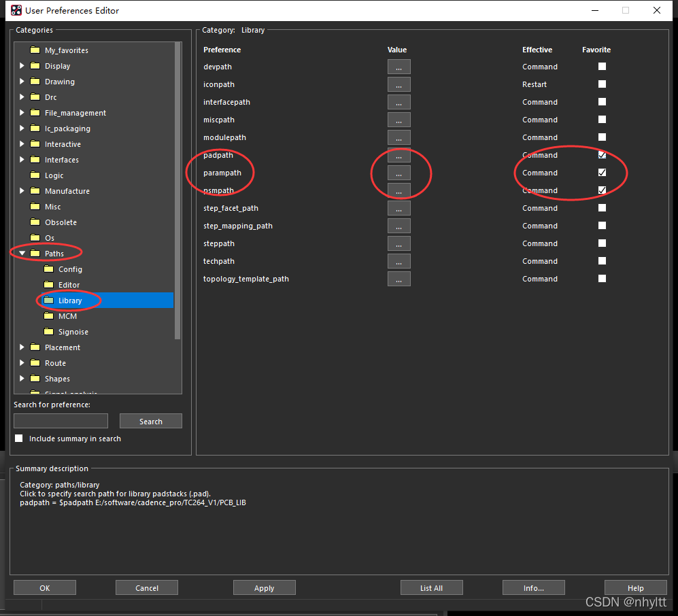Expand the Manufacture category
The height and width of the screenshot is (616, 678).
(x=22, y=191)
